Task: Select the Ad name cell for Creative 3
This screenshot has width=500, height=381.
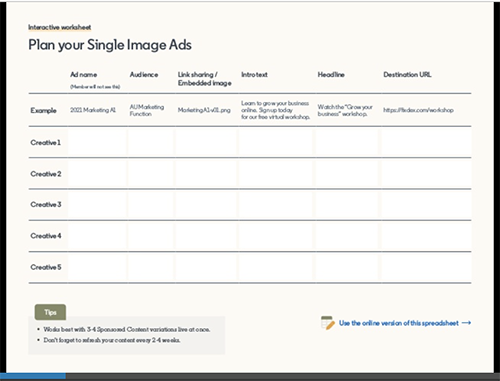Action: click(97, 205)
